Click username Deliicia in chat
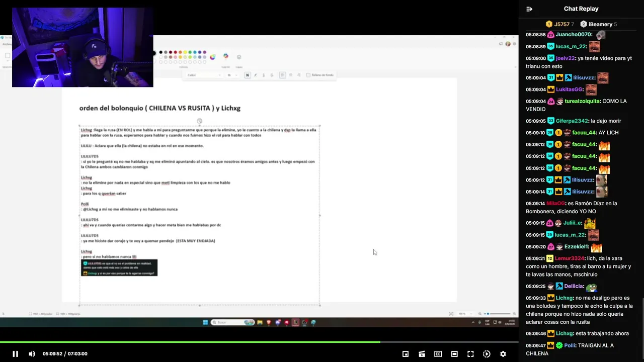The image size is (644, 362). click(x=574, y=286)
